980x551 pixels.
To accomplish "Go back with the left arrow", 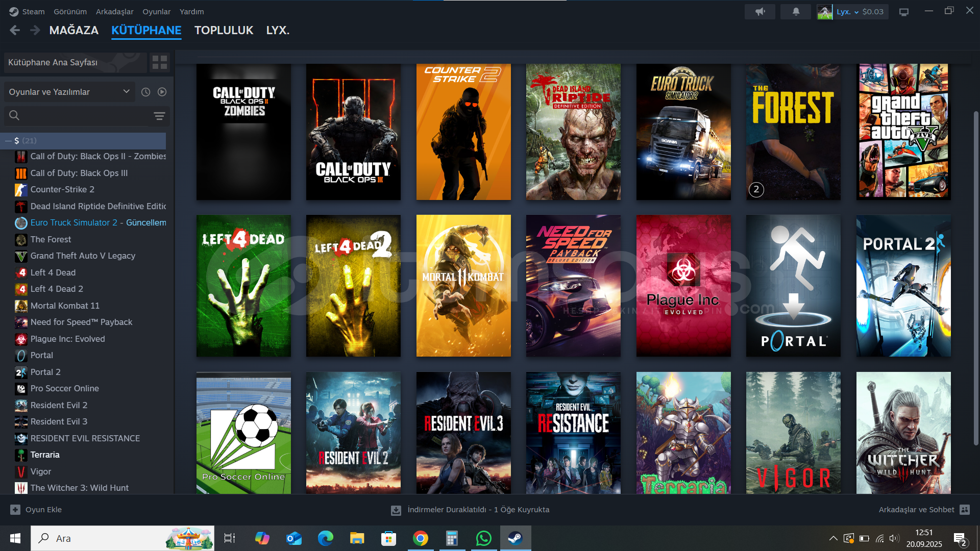I will tap(15, 31).
